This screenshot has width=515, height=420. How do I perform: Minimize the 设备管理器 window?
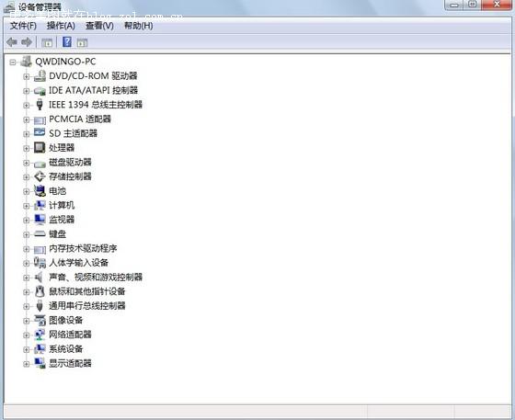(x=454, y=5)
